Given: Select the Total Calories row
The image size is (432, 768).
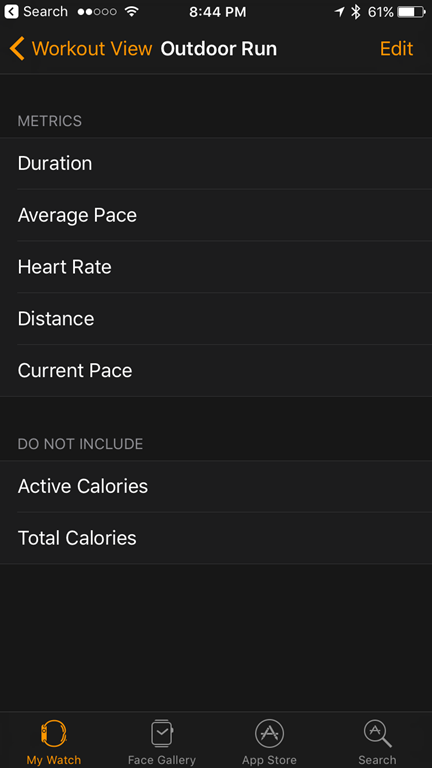Looking at the screenshot, I should [216, 538].
